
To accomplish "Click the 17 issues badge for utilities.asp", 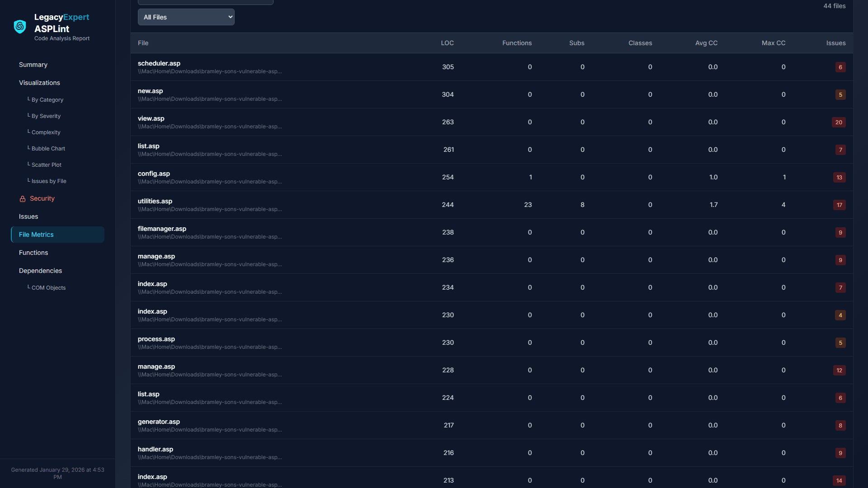I will tap(839, 205).
